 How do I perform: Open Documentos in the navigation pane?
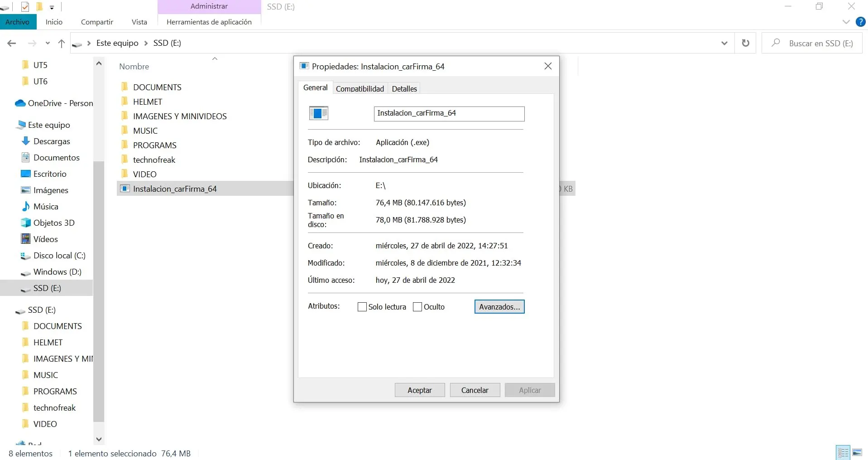tap(50, 158)
